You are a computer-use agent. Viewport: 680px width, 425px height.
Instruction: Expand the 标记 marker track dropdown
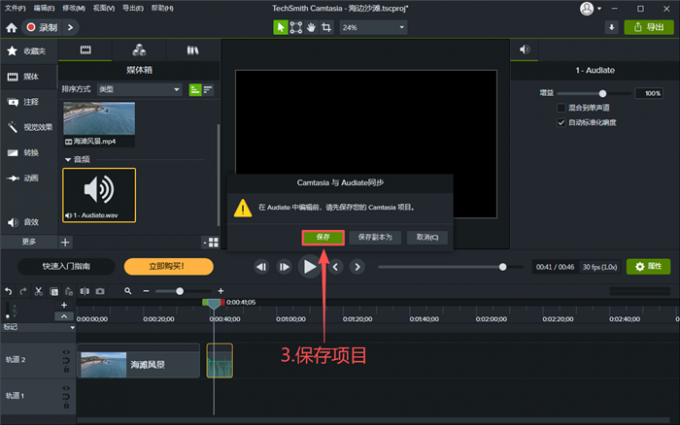coord(72,327)
